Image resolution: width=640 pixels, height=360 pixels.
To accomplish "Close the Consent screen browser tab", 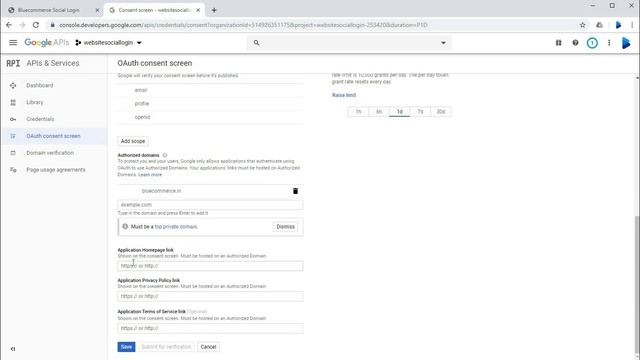I will click(198, 10).
